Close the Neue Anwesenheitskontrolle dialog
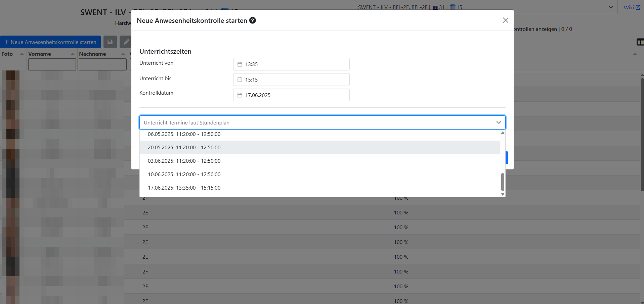 pyautogui.click(x=505, y=20)
